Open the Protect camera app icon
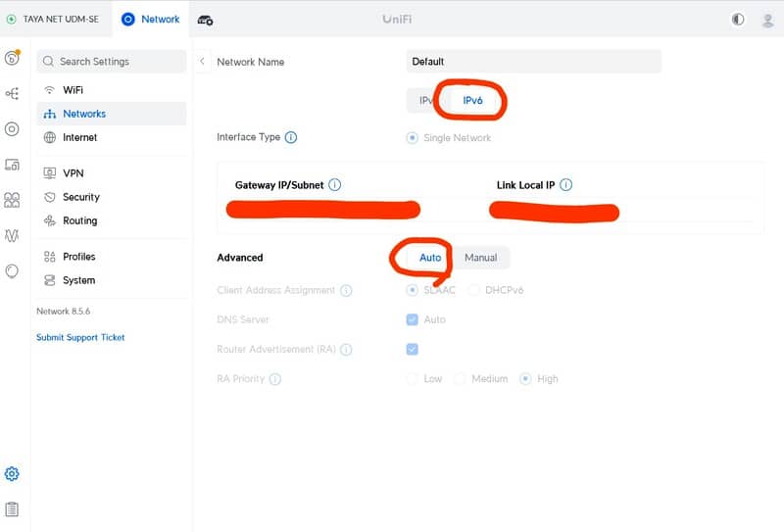Image resolution: width=784 pixels, height=532 pixels. [206, 20]
